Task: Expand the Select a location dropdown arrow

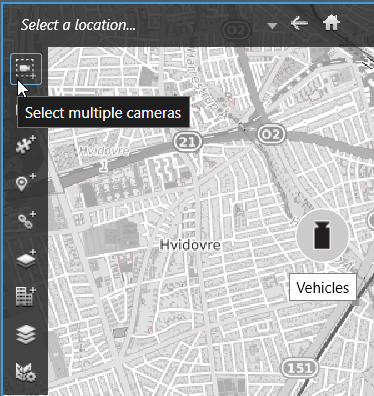Action: pos(272,26)
